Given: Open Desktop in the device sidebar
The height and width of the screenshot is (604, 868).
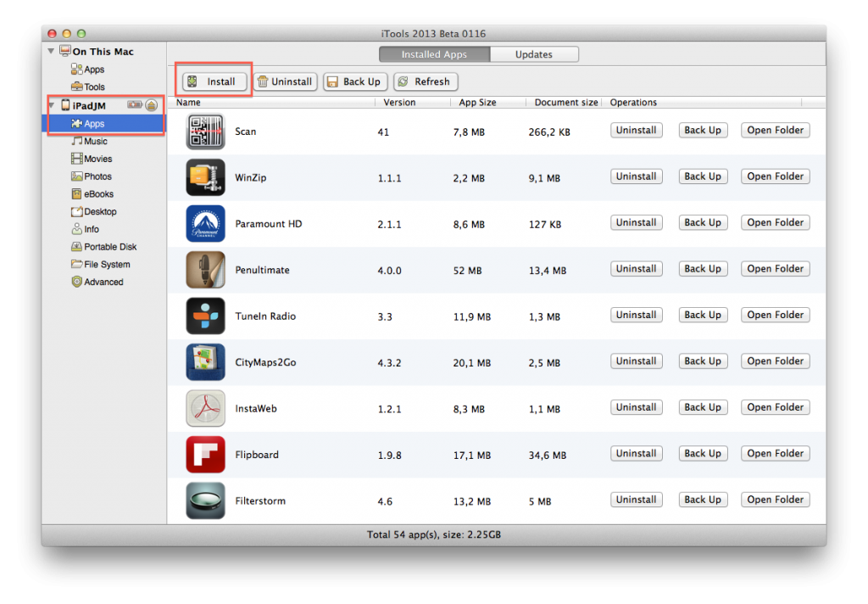Looking at the screenshot, I should [x=94, y=212].
